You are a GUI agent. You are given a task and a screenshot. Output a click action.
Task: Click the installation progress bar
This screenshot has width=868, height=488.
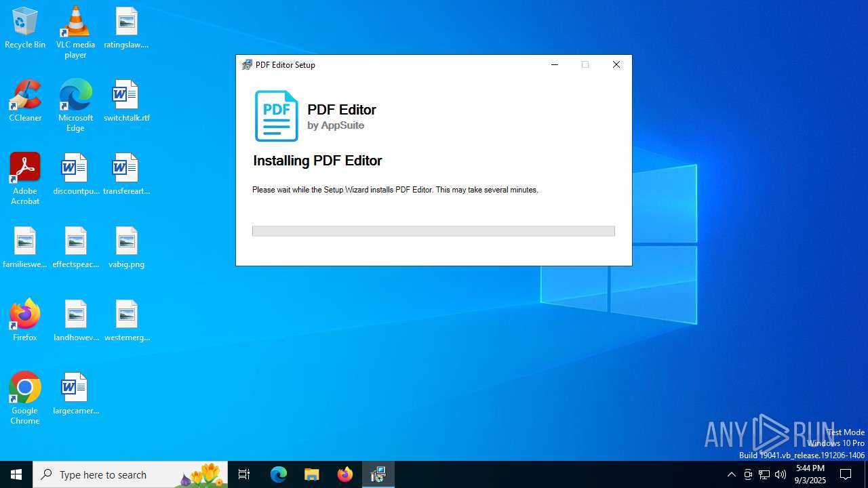click(x=433, y=231)
